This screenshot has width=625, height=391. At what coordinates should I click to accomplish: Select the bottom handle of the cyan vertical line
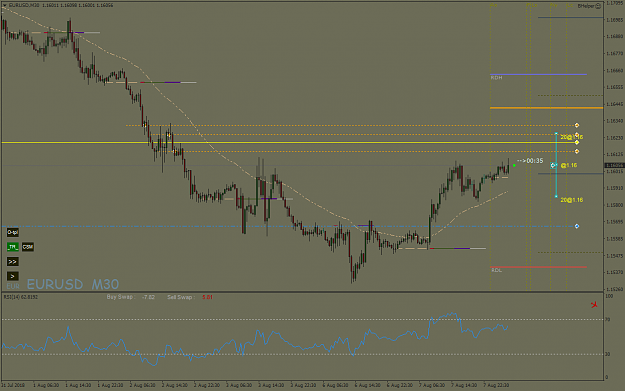556,196
